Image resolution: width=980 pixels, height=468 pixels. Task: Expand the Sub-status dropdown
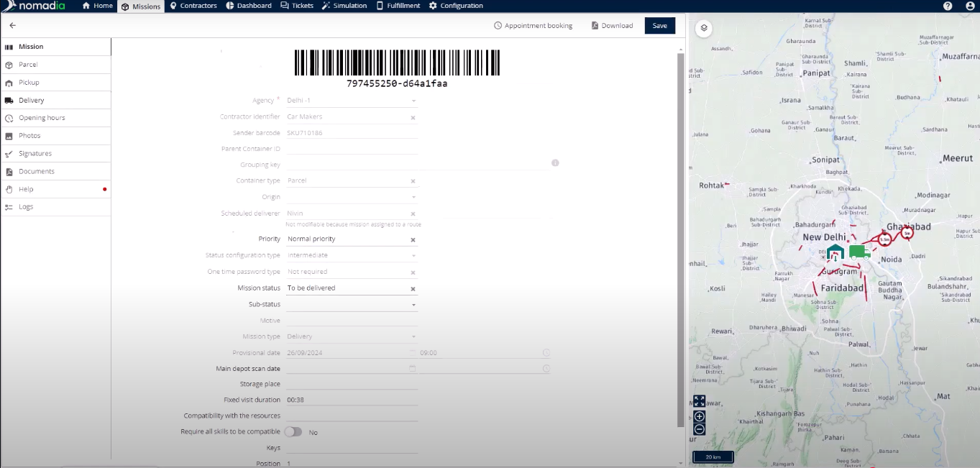413,305
